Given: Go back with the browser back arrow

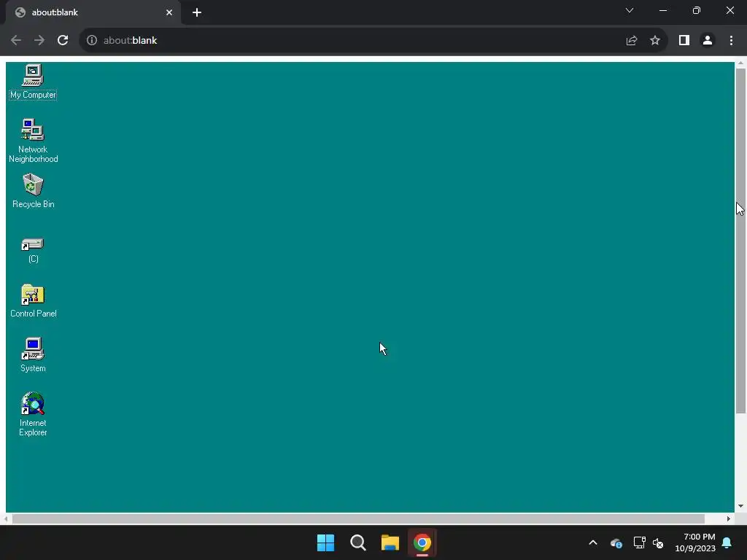Looking at the screenshot, I should [16, 41].
